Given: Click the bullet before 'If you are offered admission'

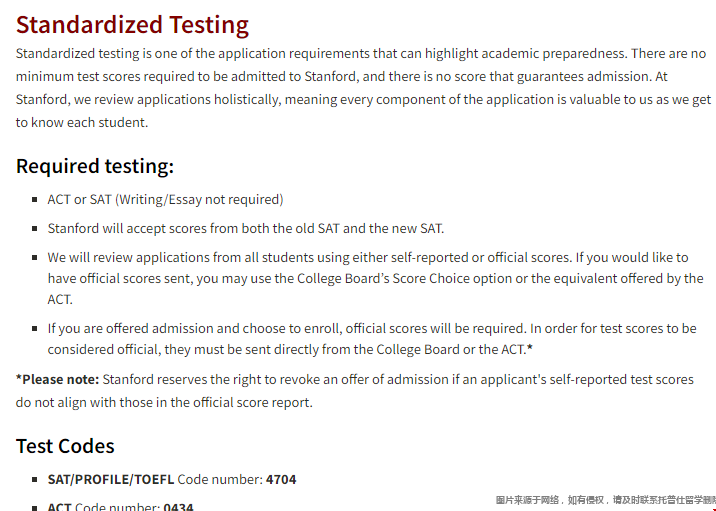Looking at the screenshot, I should coord(35,328).
